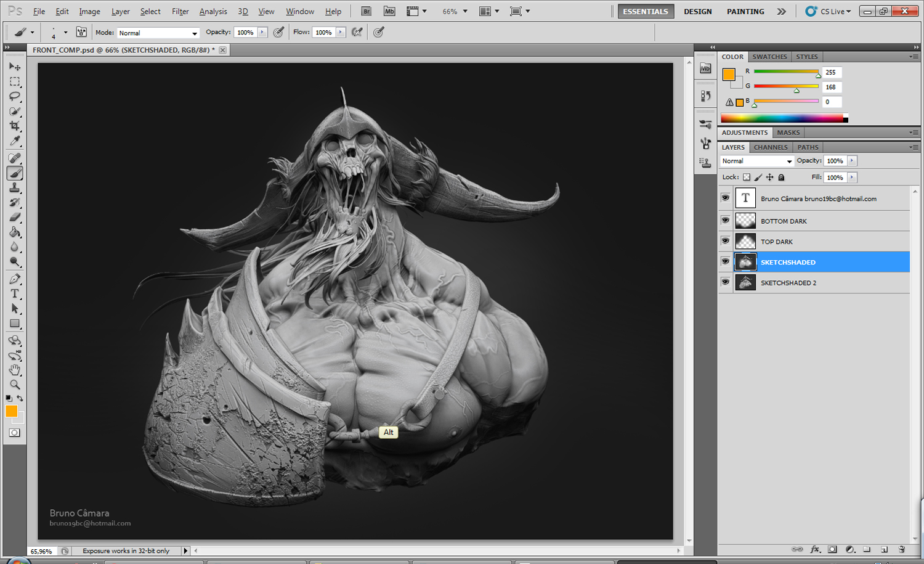
Task: Toggle visibility of SKETCHSHADED 2 layer
Action: (x=725, y=282)
